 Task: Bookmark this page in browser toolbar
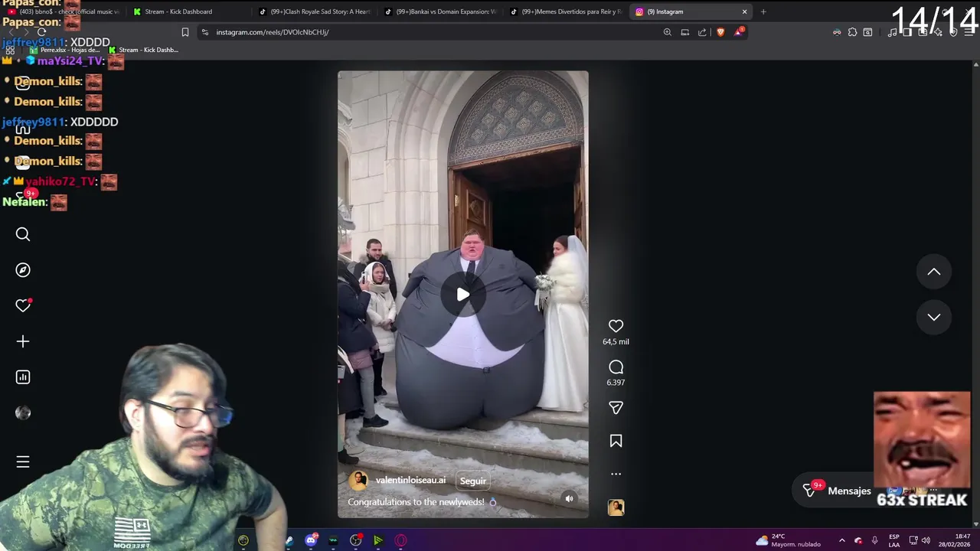(185, 32)
